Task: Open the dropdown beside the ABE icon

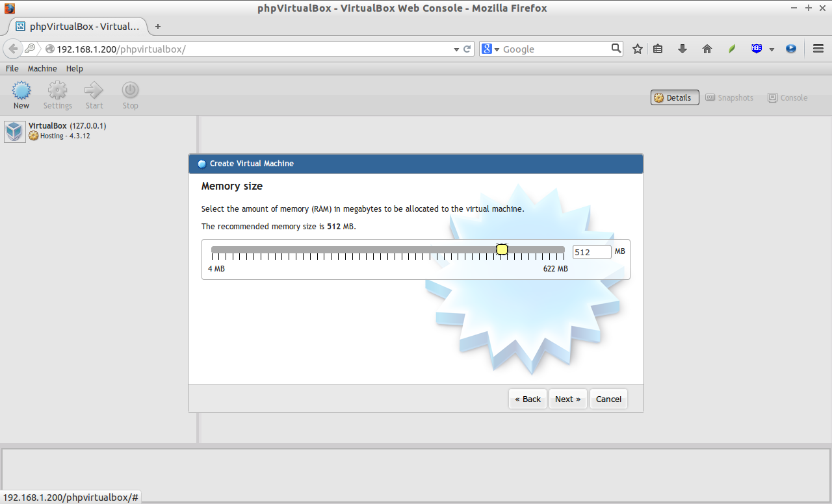Action: pos(772,49)
